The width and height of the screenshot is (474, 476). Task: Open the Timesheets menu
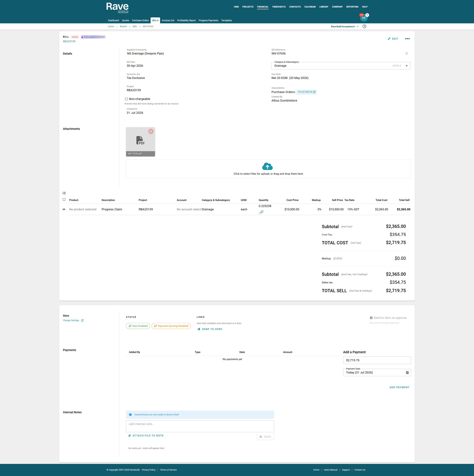pos(279,7)
